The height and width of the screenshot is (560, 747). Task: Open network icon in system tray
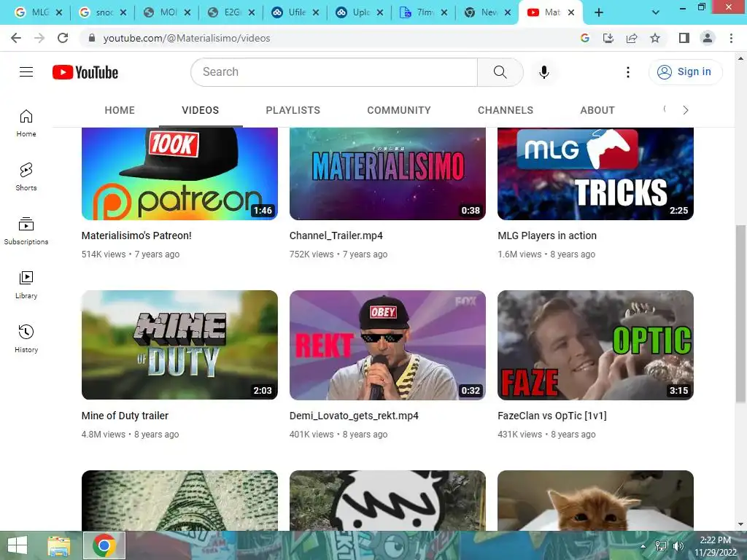point(661,546)
